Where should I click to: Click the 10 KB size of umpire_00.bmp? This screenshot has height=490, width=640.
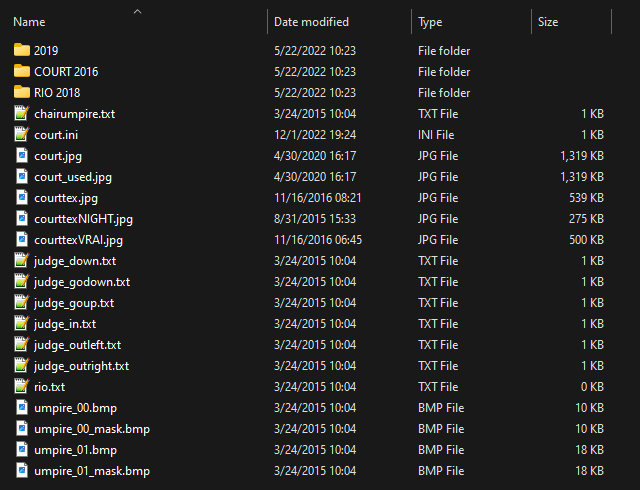pos(590,408)
